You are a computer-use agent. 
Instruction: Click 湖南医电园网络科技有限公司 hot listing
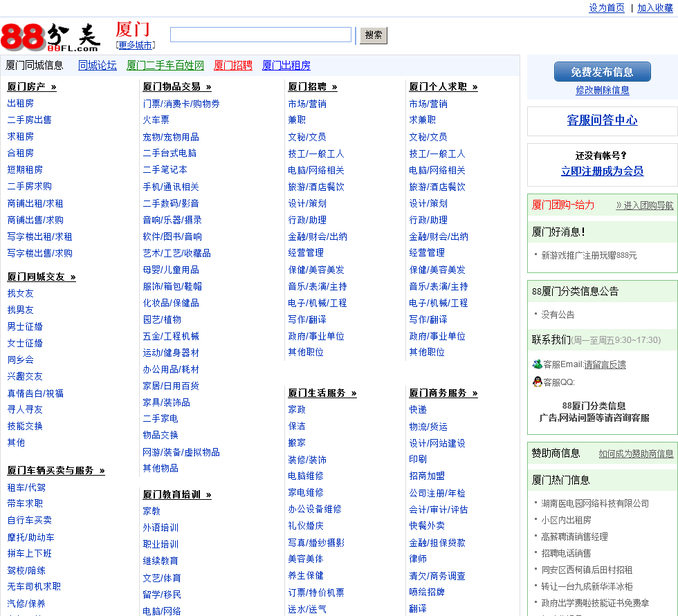[595, 504]
